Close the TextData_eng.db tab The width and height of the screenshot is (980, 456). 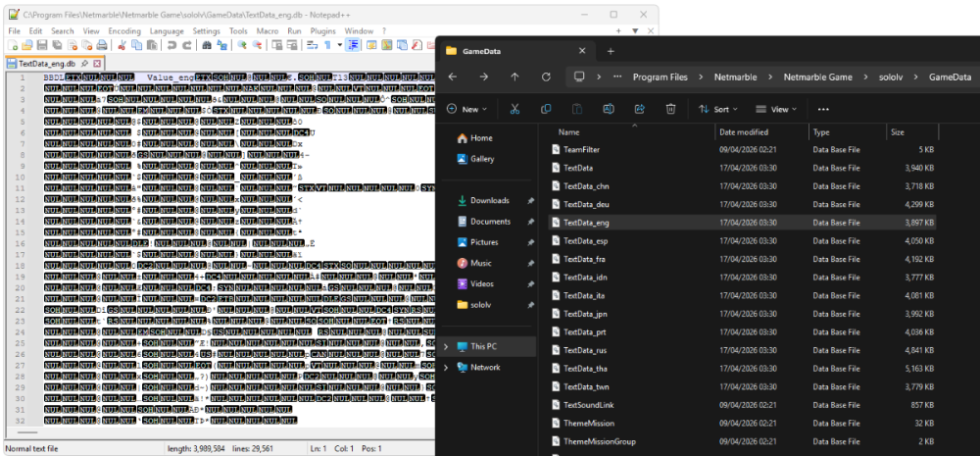tap(97, 64)
